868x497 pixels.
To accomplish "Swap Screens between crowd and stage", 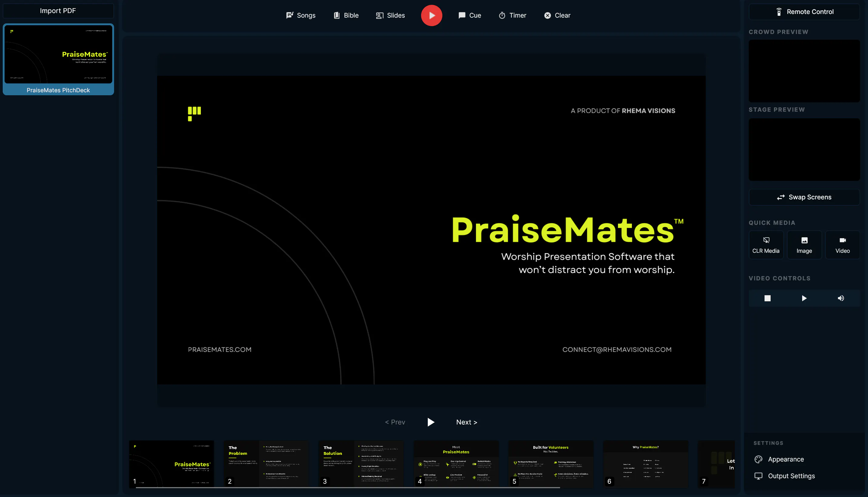I will click(804, 197).
